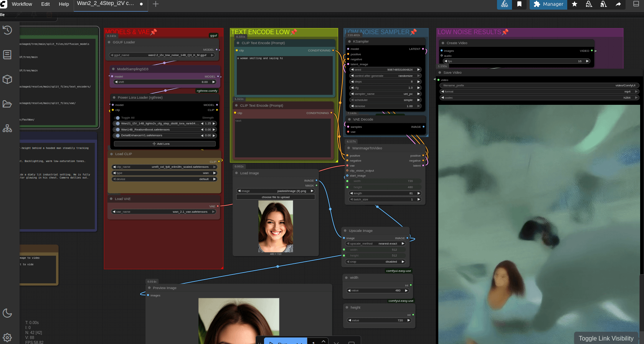
Task: Click the ComfyUI logo icon
Action: click(x=3, y=4)
